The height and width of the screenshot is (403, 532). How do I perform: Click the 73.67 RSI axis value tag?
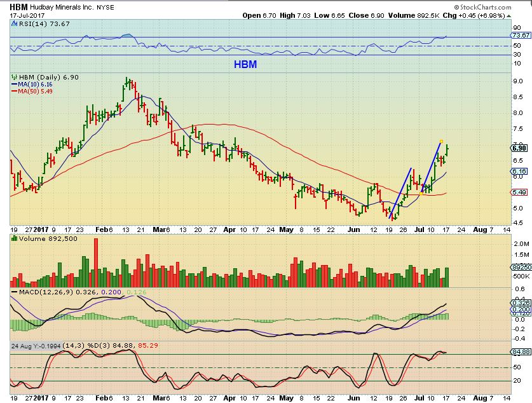[x=521, y=36]
